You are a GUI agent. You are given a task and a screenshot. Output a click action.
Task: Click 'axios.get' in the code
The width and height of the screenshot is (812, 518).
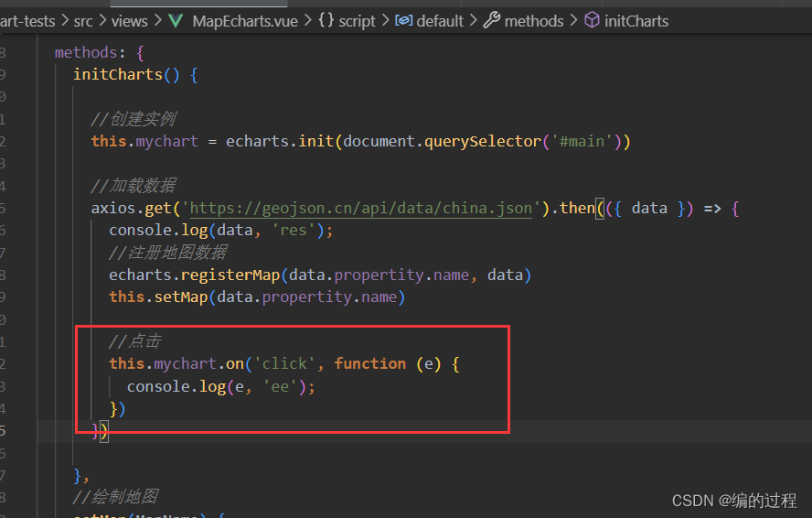coord(131,209)
